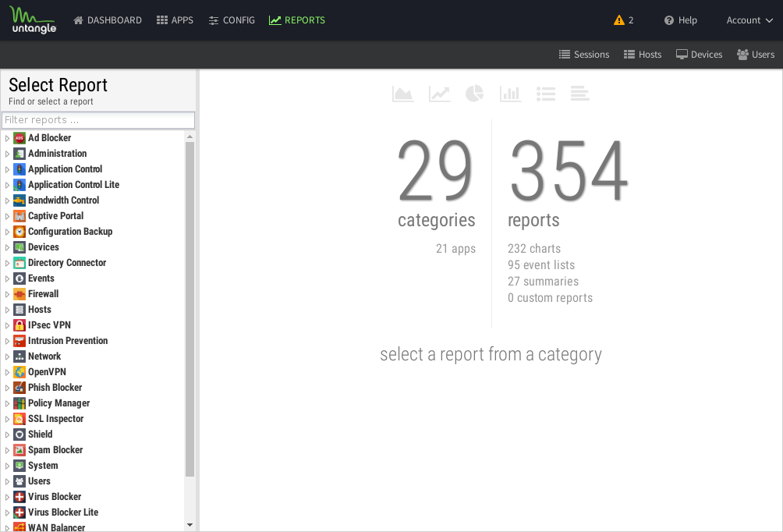Expand the System category arrow
The width and height of the screenshot is (783, 532).
(7, 466)
